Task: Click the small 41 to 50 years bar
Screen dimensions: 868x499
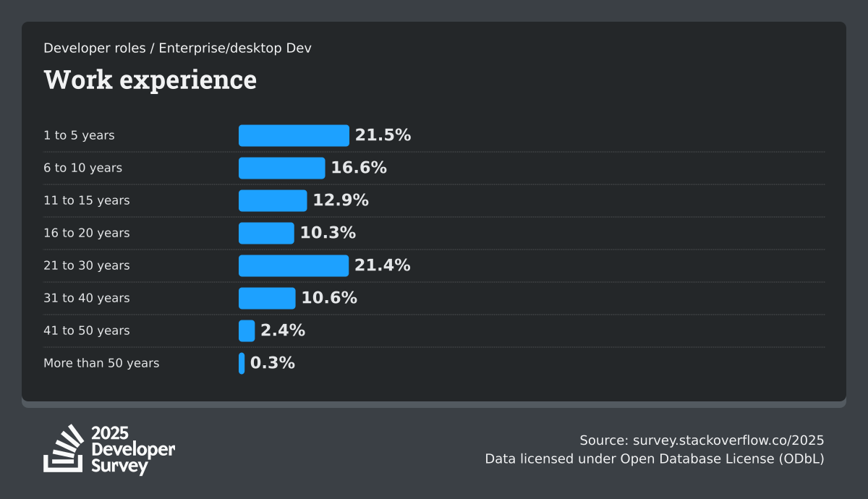Action: coord(247,330)
